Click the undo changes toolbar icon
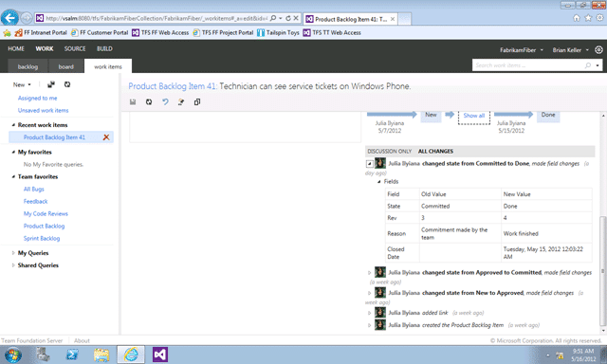Screen dimensions: 607x364 pyautogui.click(x=165, y=102)
